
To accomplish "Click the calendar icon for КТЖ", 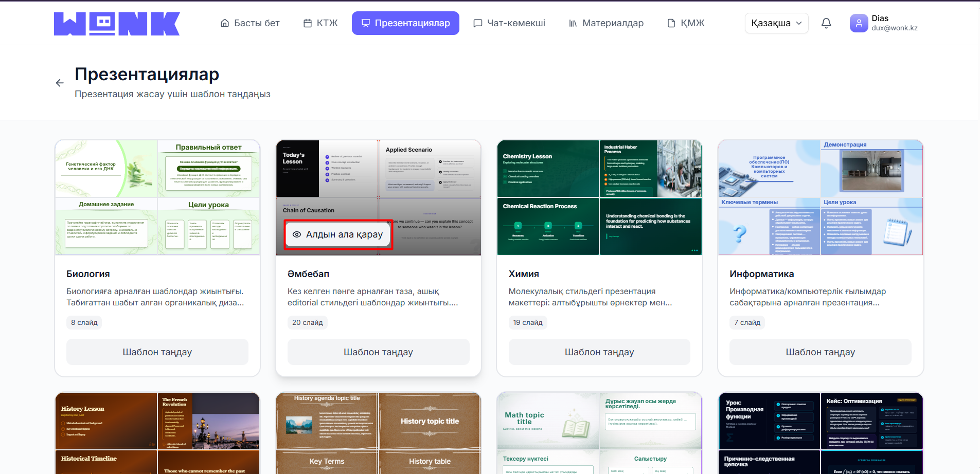I will coord(308,23).
